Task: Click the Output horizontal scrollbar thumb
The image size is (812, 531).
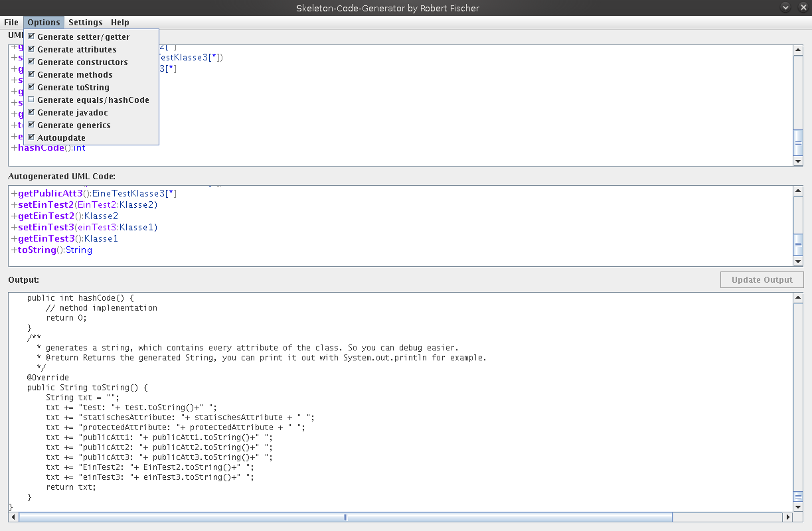Action: 345,517
